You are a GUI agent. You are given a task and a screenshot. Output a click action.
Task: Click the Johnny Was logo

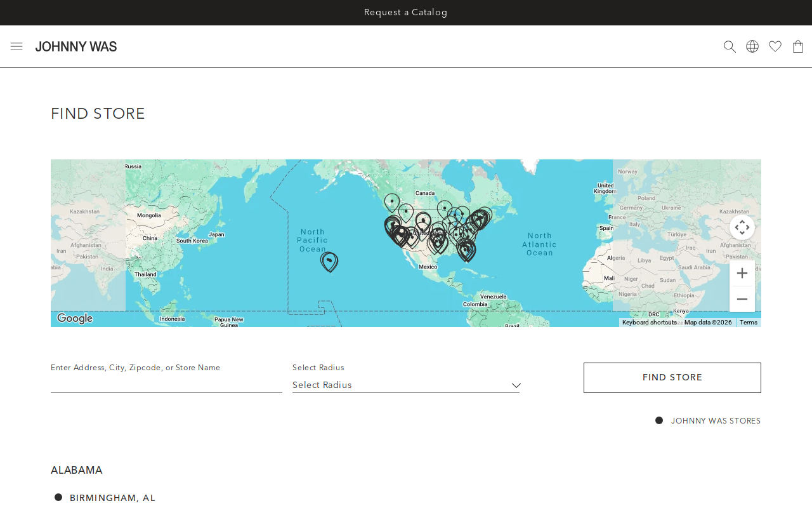coord(76,46)
